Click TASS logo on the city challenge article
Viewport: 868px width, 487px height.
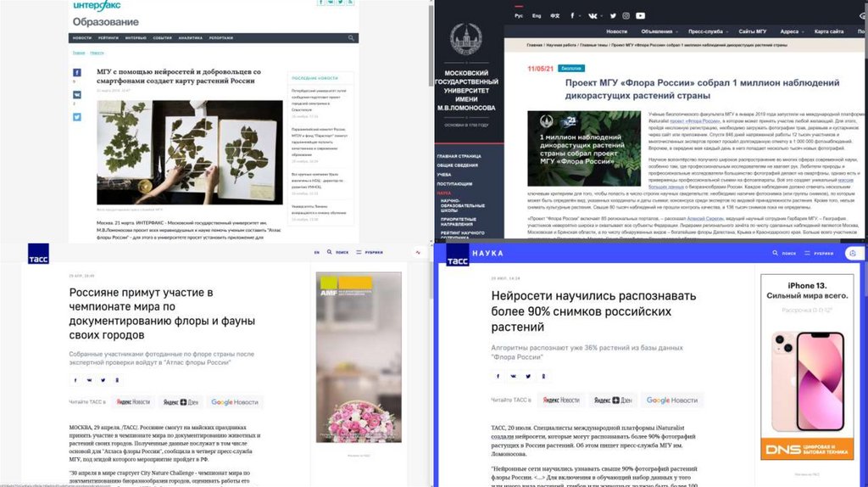38,254
